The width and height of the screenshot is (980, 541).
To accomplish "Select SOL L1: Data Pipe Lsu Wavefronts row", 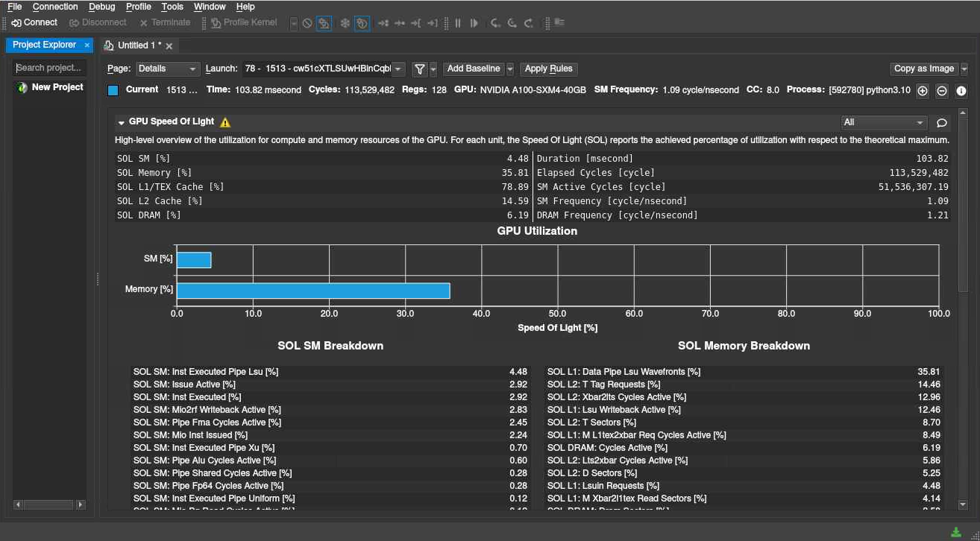I will pyautogui.click(x=744, y=372).
